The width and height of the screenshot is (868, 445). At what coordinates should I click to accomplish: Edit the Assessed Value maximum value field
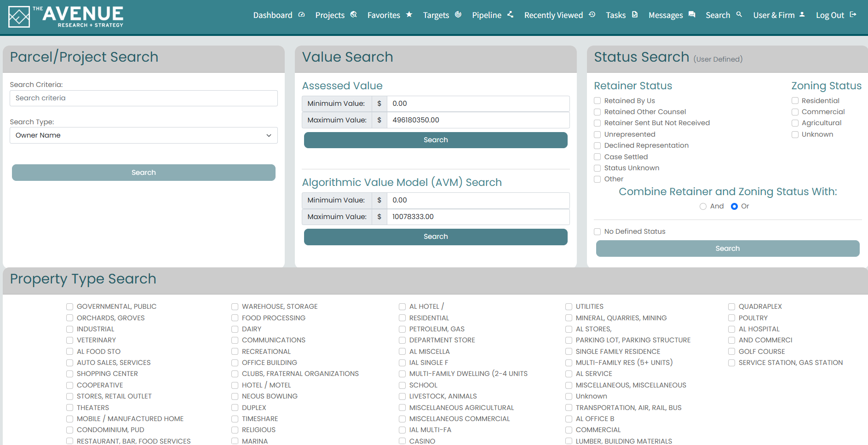click(x=478, y=120)
